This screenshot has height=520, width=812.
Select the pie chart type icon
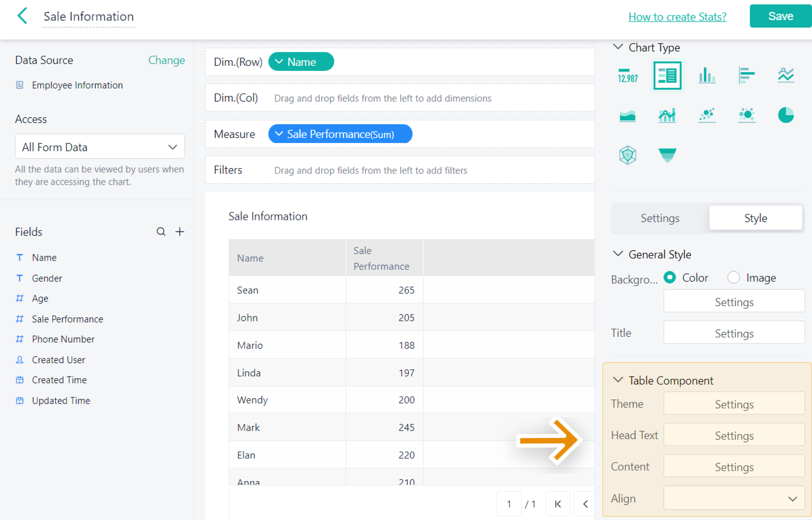tap(786, 115)
